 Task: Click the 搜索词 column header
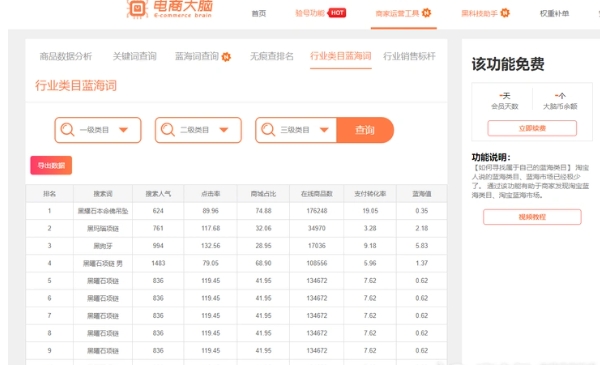pyautogui.click(x=103, y=194)
